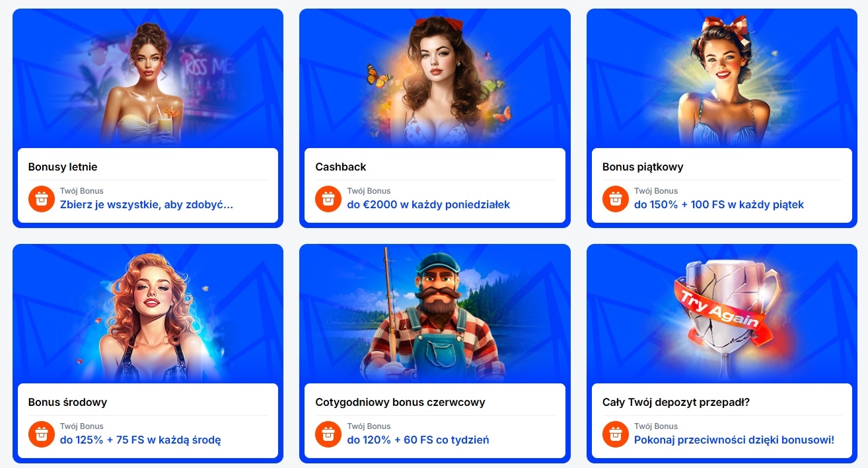The height and width of the screenshot is (468, 868).
Task: Click the gift icon beside Bonusy letnie offer
Action: pos(42,199)
